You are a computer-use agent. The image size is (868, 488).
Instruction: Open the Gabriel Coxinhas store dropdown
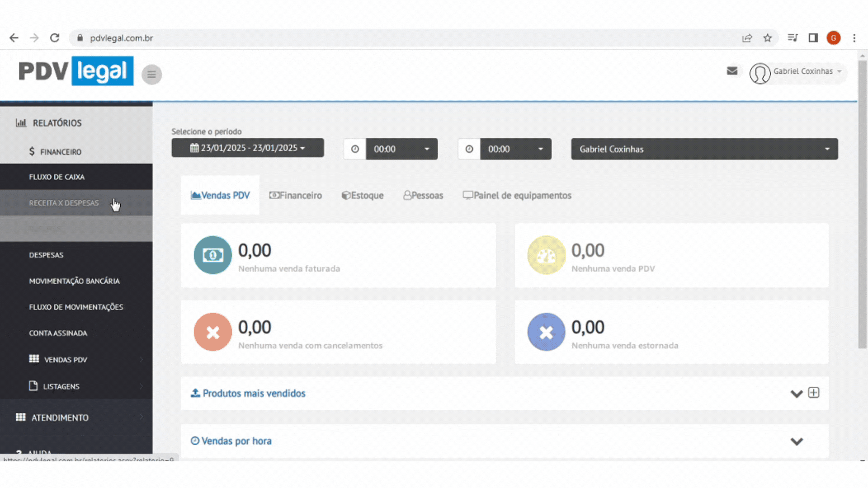(x=704, y=149)
